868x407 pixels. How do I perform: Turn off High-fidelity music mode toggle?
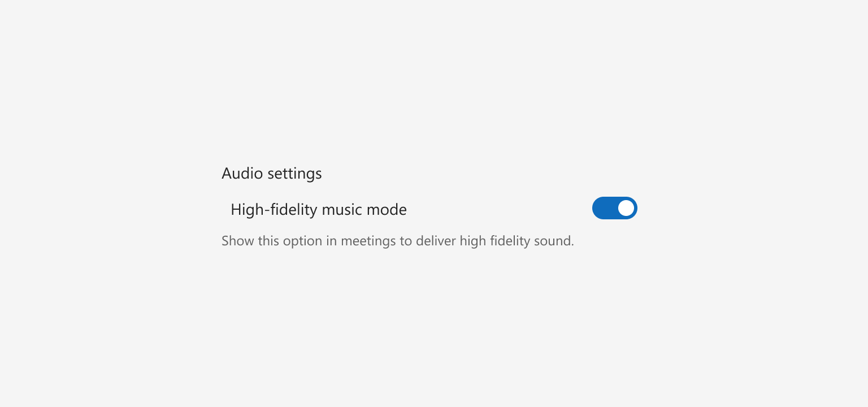tap(614, 208)
